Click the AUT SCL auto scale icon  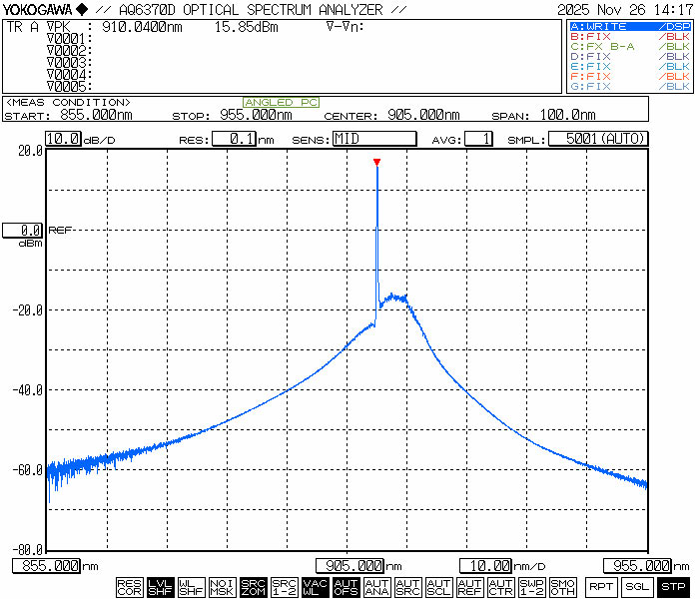(438, 587)
